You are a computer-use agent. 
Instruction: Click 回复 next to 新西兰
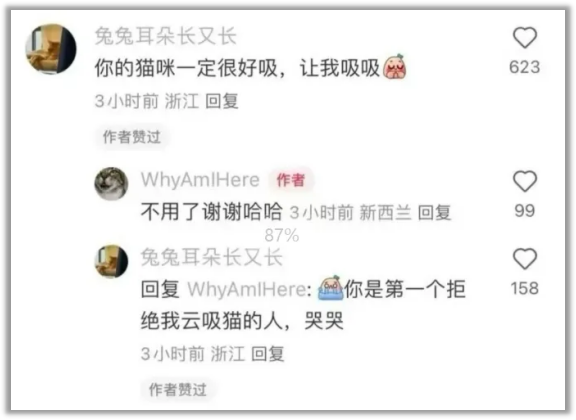coord(435,212)
